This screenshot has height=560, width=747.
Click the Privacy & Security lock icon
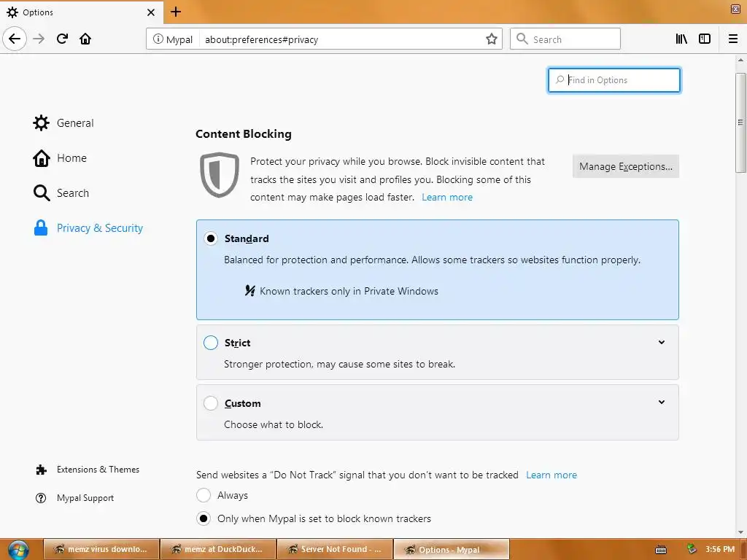41,227
